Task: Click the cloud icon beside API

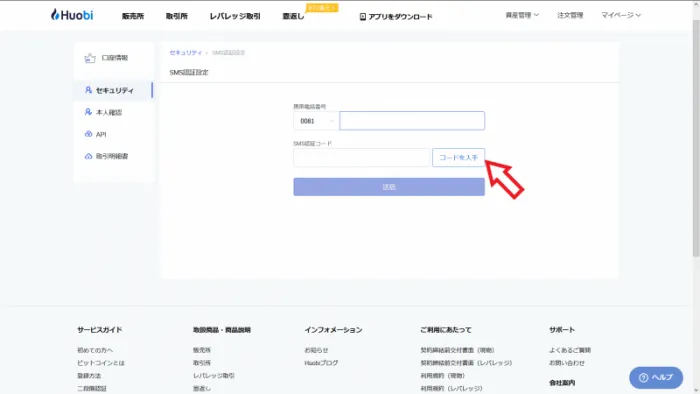Action: coord(88,134)
